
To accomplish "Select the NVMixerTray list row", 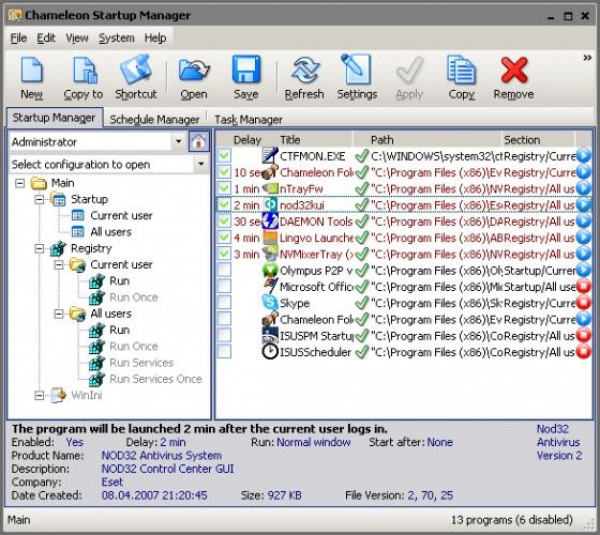I will [404, 254].
